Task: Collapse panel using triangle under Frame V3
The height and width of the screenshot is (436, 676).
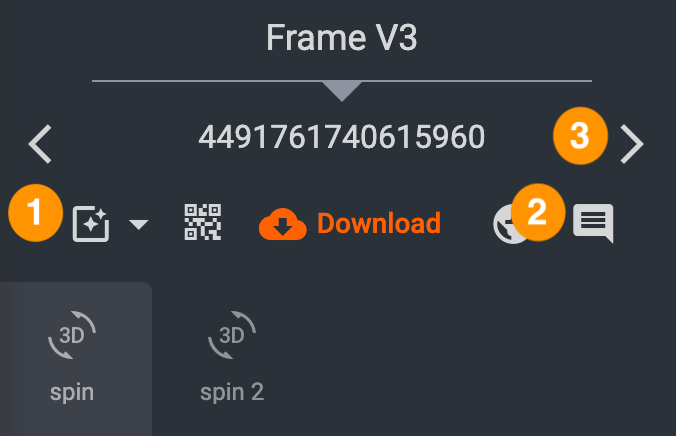Action: [342, 91]
